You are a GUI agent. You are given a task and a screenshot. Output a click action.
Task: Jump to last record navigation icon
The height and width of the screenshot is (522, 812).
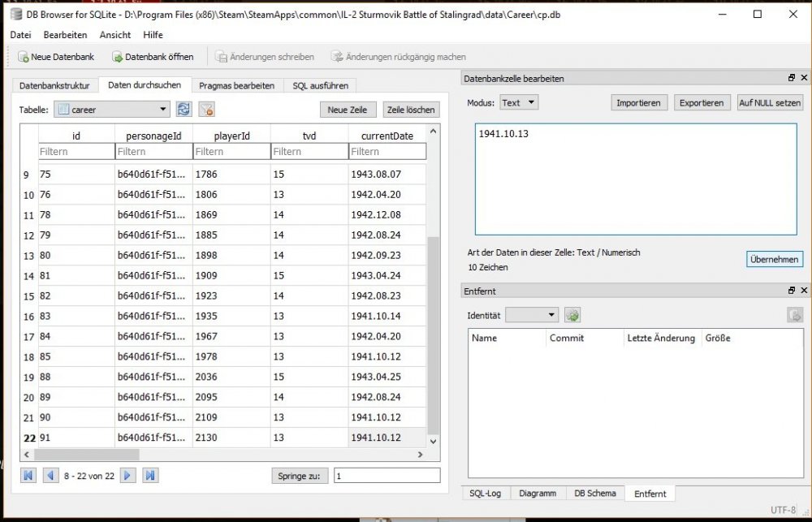(x=149, y=475)
